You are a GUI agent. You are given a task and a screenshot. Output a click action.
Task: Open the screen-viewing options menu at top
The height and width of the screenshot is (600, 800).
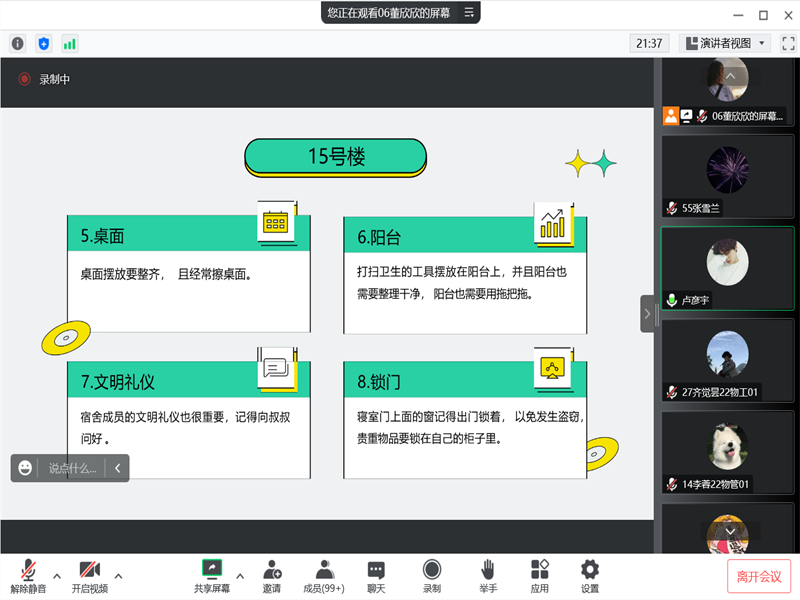[x=470, y=13]
